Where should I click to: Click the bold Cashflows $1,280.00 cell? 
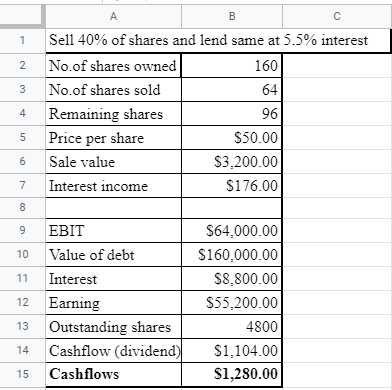(x=232, y=375)
